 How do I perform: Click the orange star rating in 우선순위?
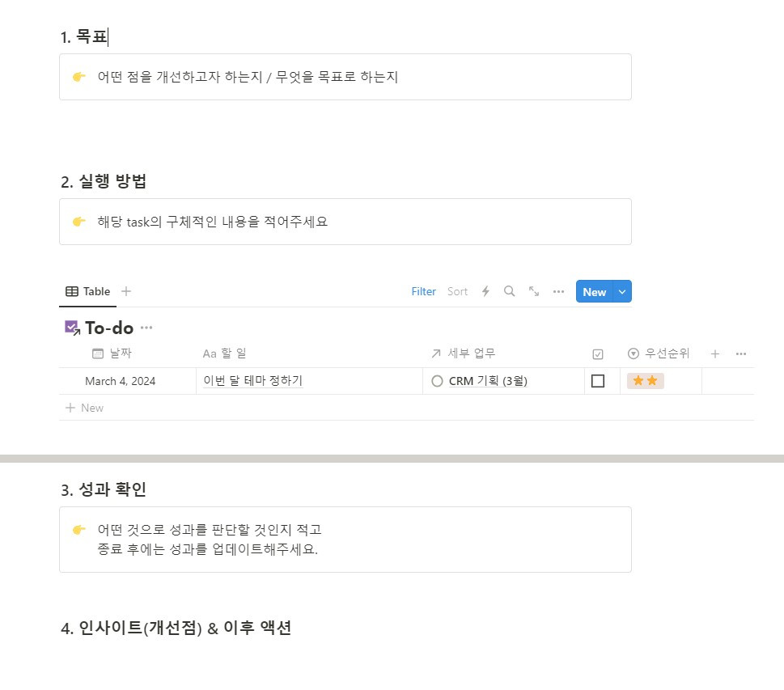pos(645,380)
